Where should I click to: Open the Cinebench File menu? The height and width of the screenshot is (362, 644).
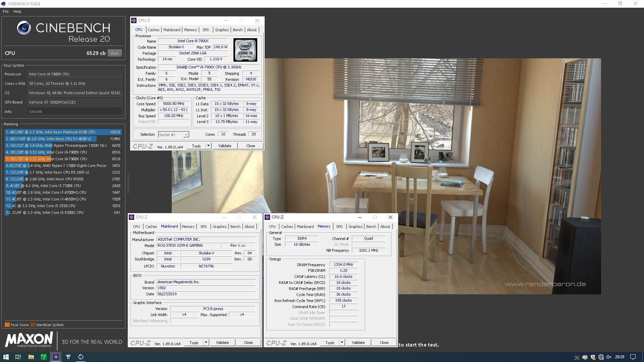click(x=6, y=11)
